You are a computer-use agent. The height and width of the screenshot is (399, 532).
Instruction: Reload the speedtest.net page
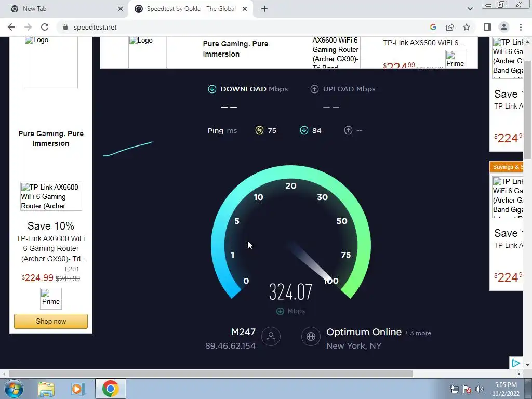pyautogui.click(x=45, y=27)
